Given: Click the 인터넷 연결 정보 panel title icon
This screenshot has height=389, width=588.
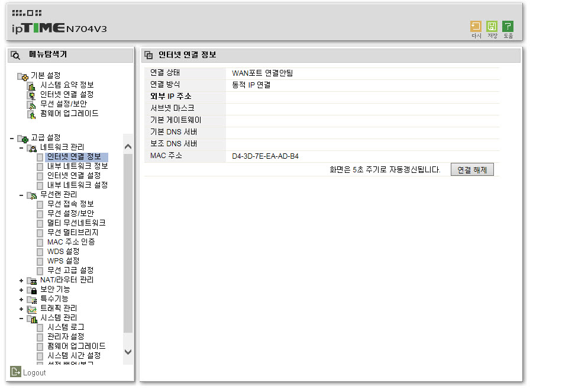Looking at the screenshot, I should pyautogui.click(x=148, y=55).
